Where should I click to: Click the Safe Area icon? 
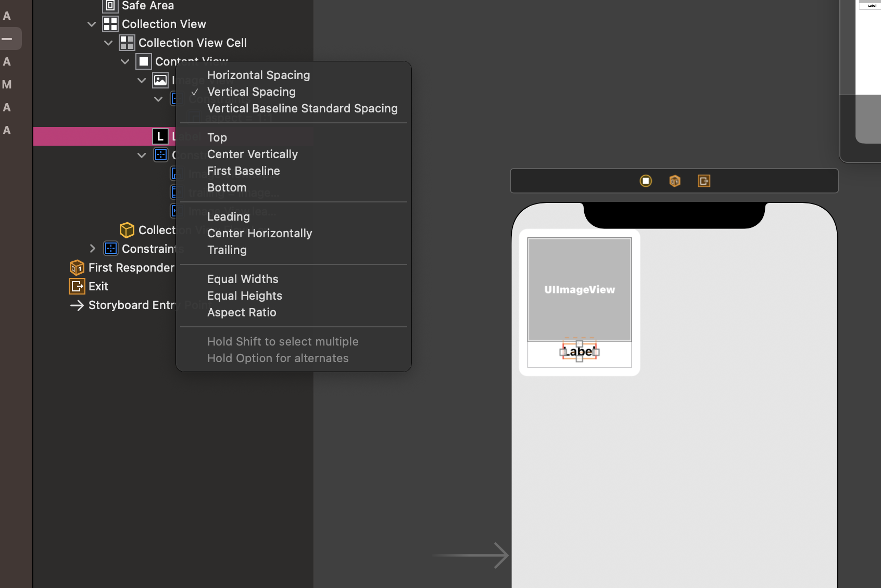[110, 6]
